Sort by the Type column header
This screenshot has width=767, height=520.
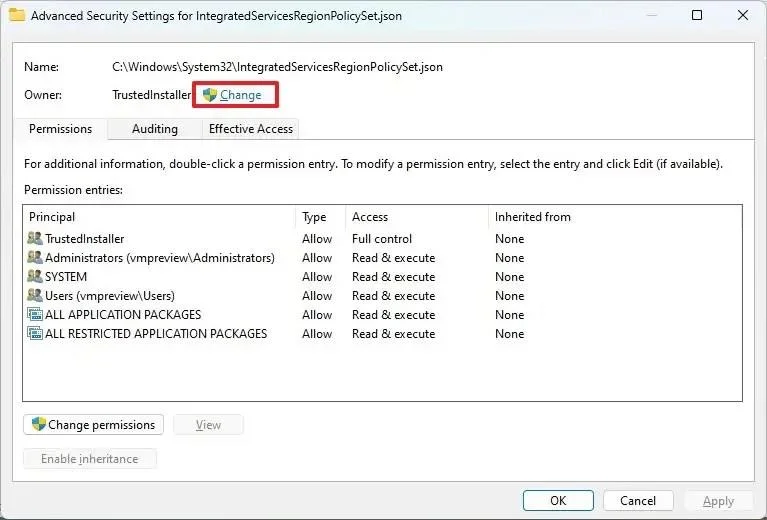[x=321, y=217]
